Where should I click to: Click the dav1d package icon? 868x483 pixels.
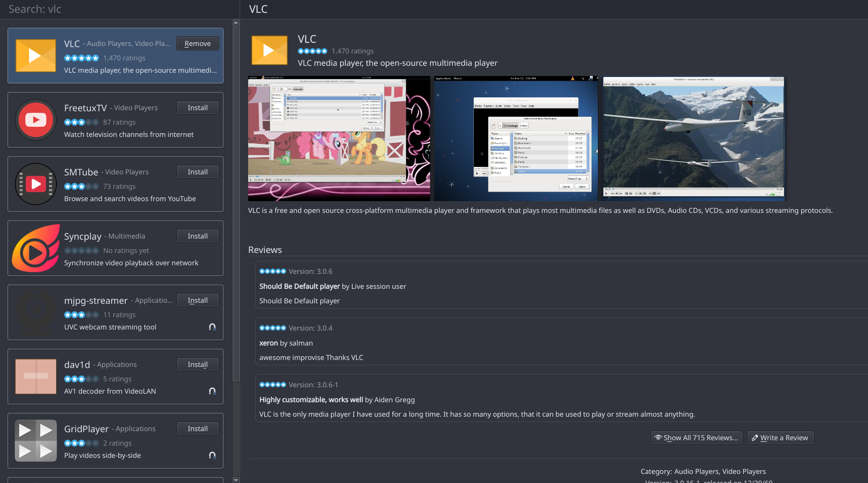36,377
